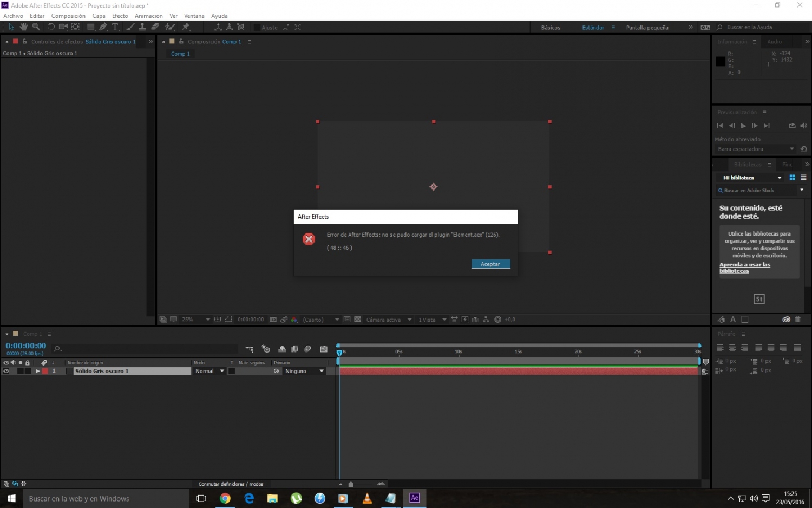Select the Brush tool
The width and height of the screenshot is (812, 508).
point(130,27)
